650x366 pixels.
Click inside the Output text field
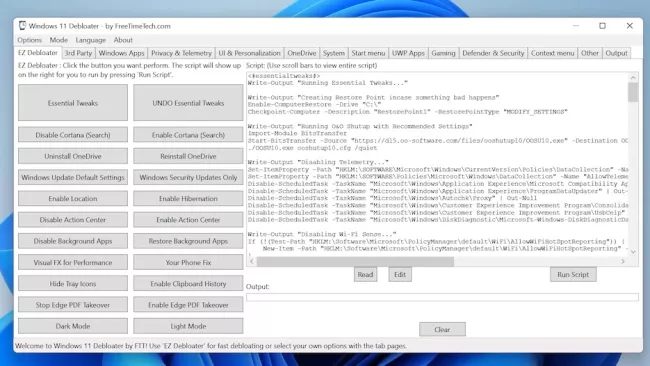pos(442,297)
